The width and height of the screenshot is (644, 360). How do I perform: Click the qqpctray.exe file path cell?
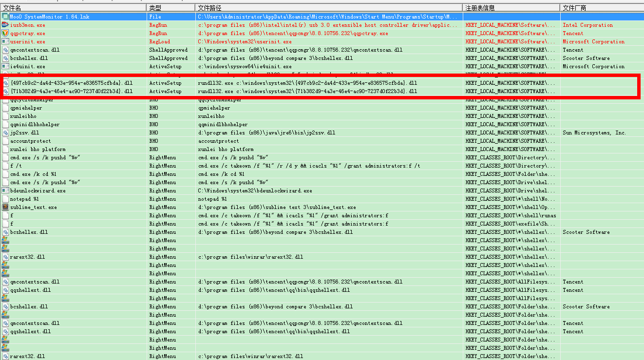(x=293, y=33)
